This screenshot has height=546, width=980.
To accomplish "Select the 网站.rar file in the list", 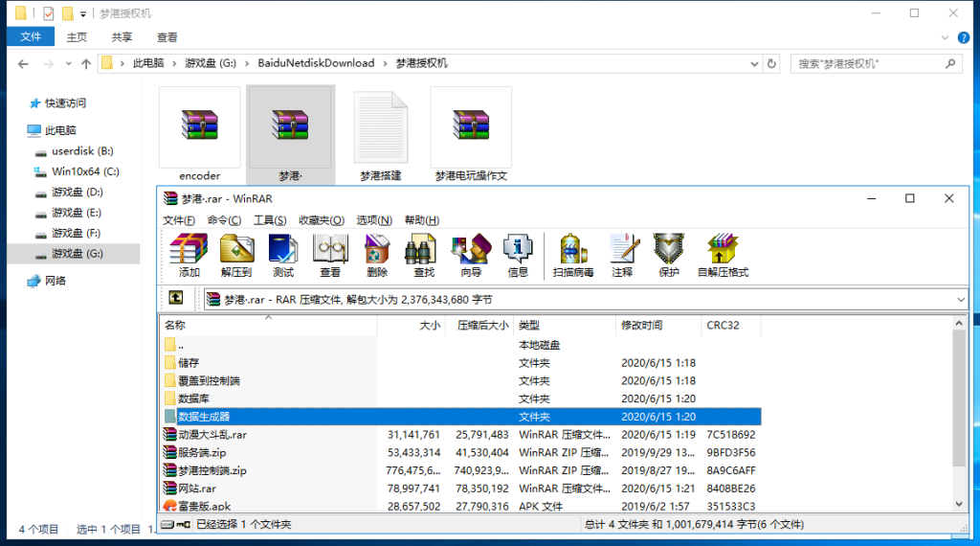I will [196, 489].
